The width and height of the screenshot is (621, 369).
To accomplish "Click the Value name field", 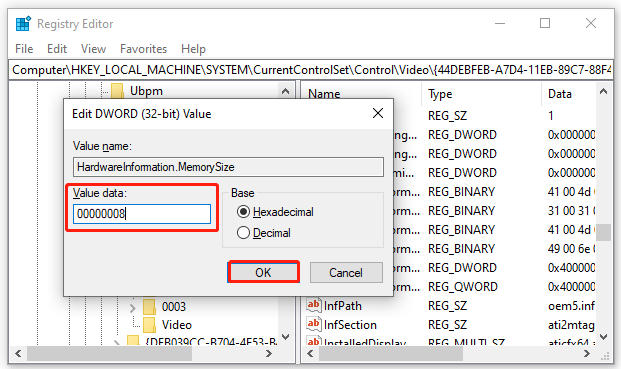I will [x=228, y=167].
